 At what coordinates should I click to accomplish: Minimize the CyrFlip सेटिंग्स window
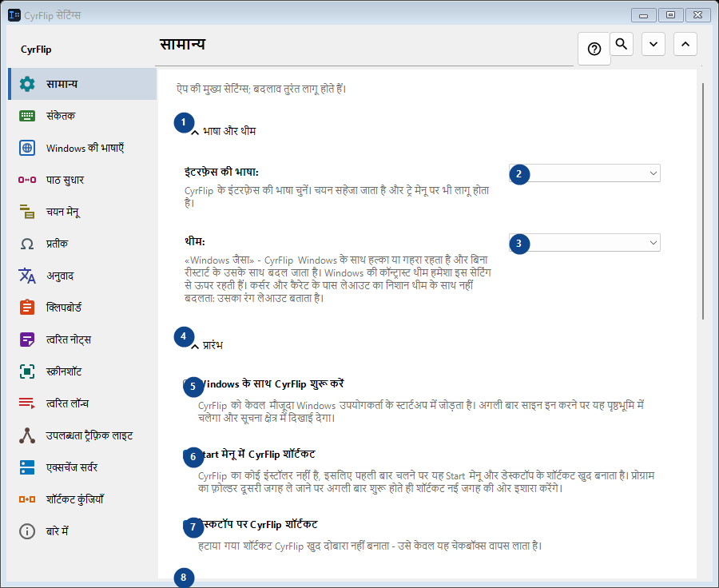[x=643, y=15]
